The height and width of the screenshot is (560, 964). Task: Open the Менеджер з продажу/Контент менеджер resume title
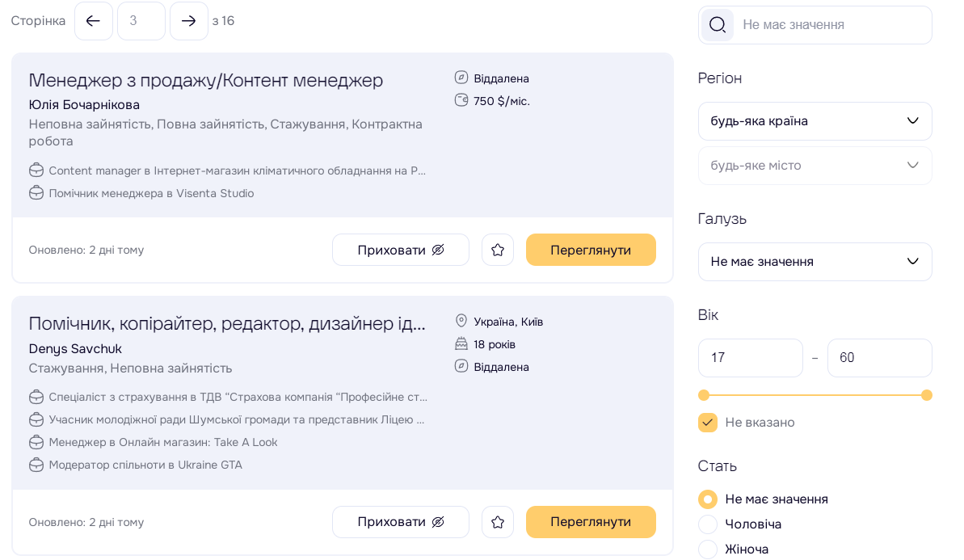(x=205, y=80)
